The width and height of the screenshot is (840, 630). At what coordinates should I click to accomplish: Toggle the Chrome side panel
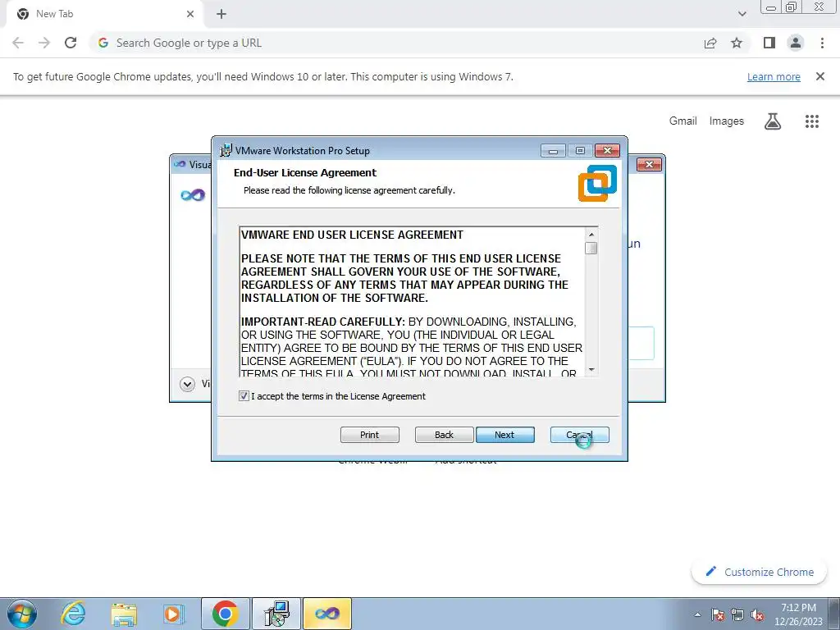tap(769, 43)
